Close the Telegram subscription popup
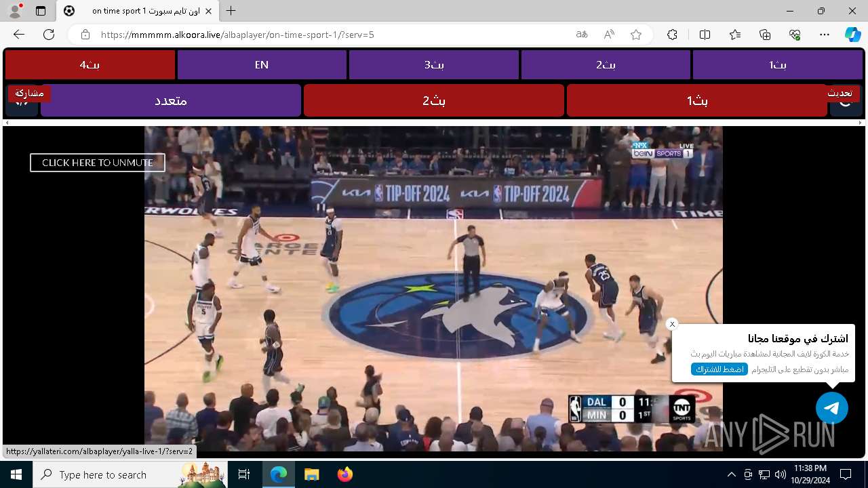The width and height of the screenshot is (868, 488). pyautogui.click(x=672, y=324)
